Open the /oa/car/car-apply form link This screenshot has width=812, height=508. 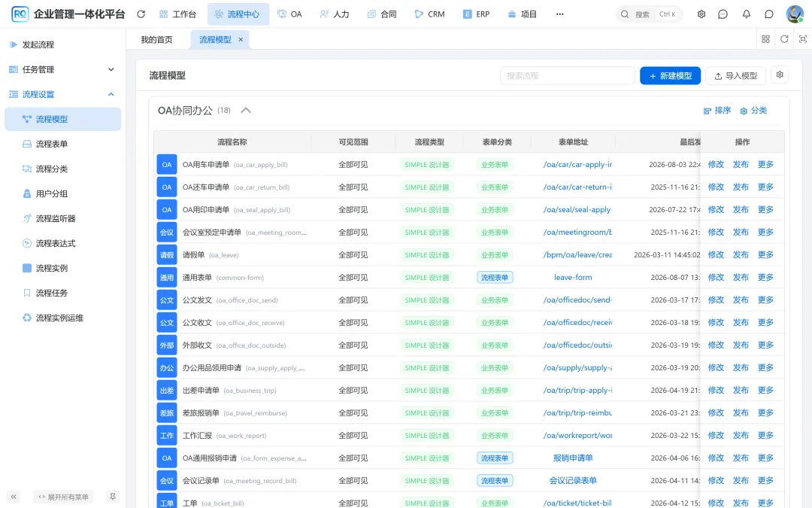pyautogui.click(x=577, y=164)
